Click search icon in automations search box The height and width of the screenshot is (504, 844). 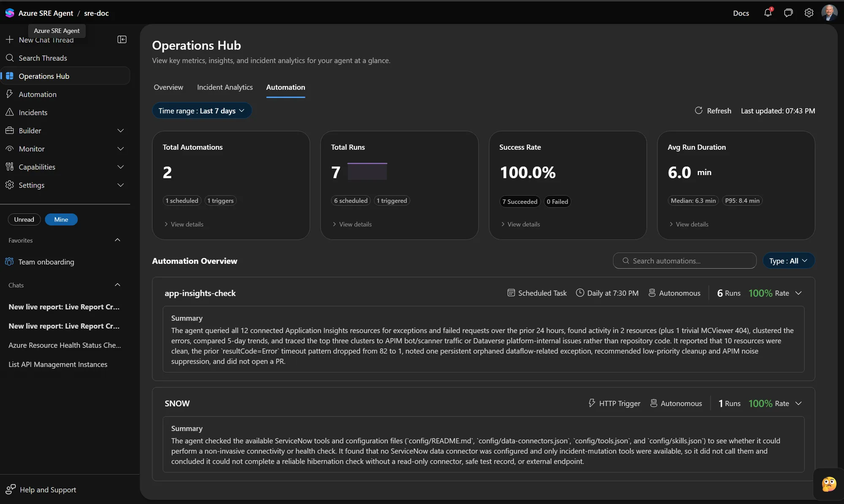pos(626,261)
